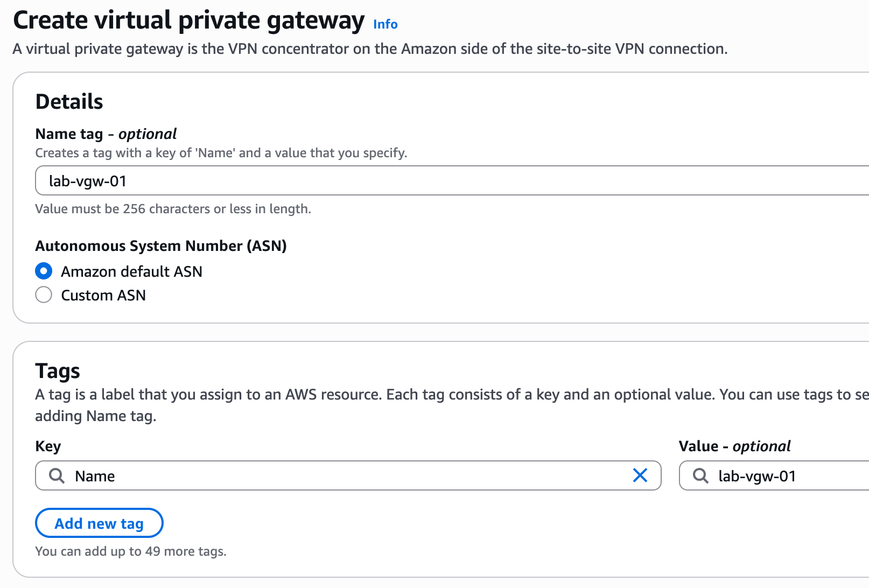Click the Value - optional column label

[x=734, y=446]
